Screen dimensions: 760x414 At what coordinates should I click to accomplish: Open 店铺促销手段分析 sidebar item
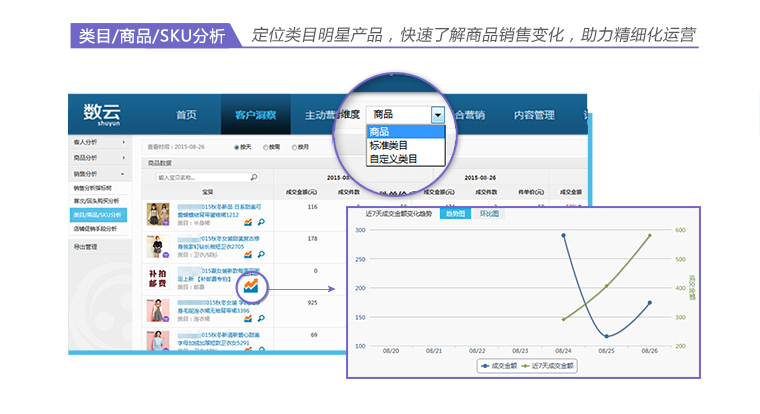95,228
